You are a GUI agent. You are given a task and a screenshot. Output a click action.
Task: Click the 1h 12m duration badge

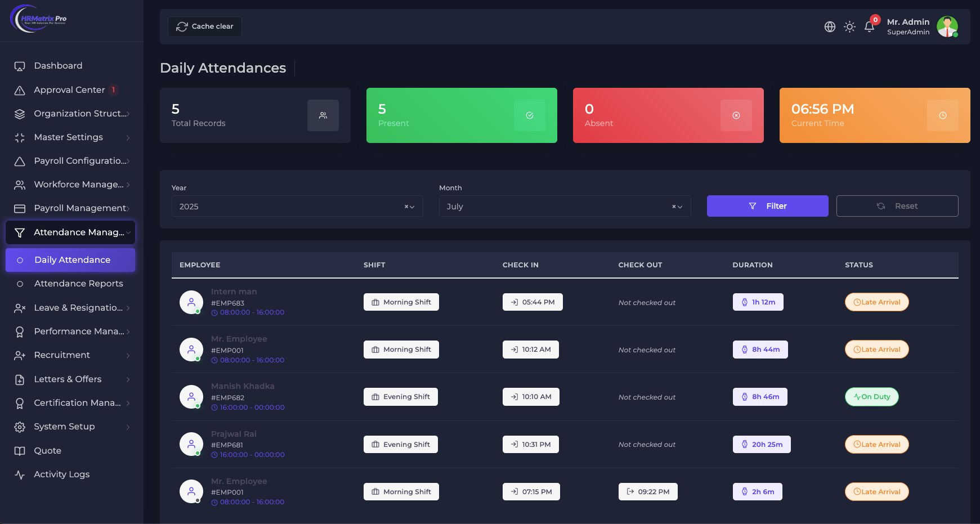pyautogui.click(x=758, y=302)
